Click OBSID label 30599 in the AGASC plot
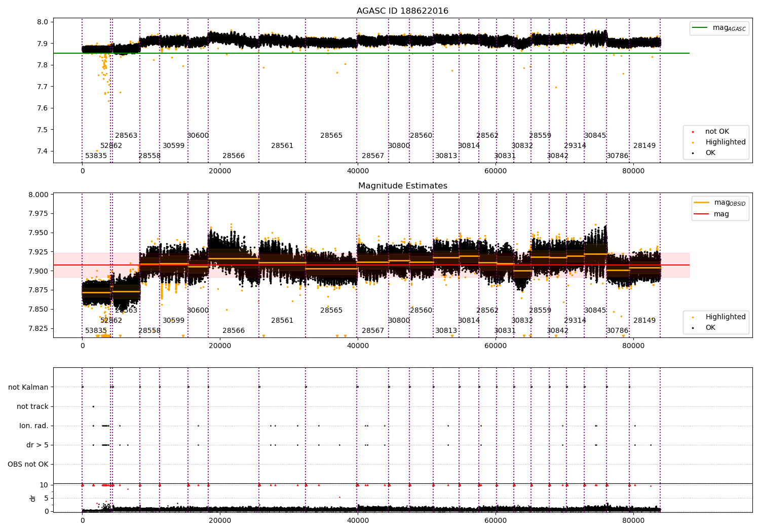Screen dimensions: 760x532 (174, 146)
